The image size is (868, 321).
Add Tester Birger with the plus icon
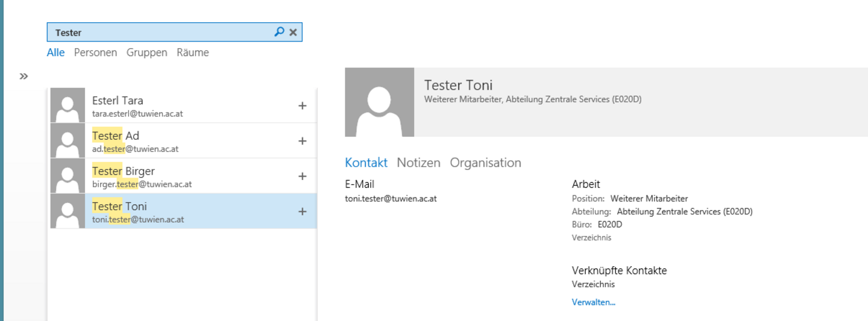point(303,176)
